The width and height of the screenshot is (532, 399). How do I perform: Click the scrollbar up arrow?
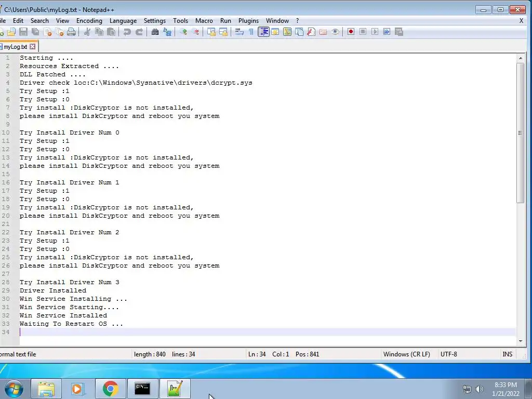click(521, 58)
